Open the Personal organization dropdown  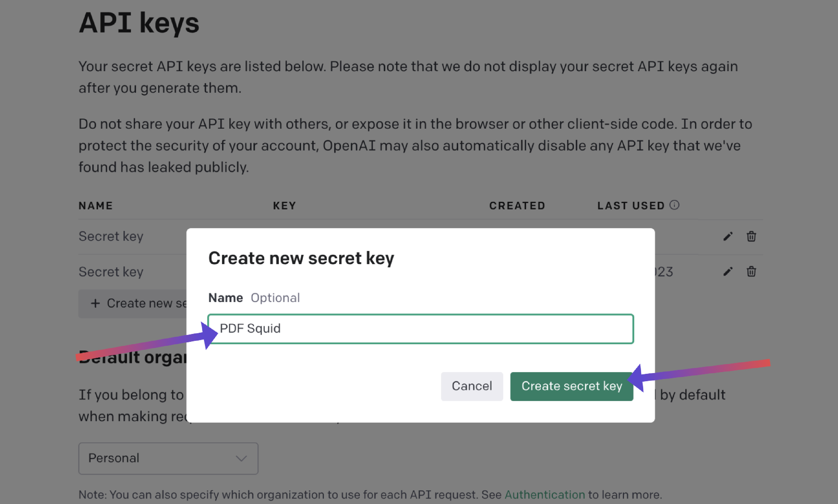pos(168,458)
